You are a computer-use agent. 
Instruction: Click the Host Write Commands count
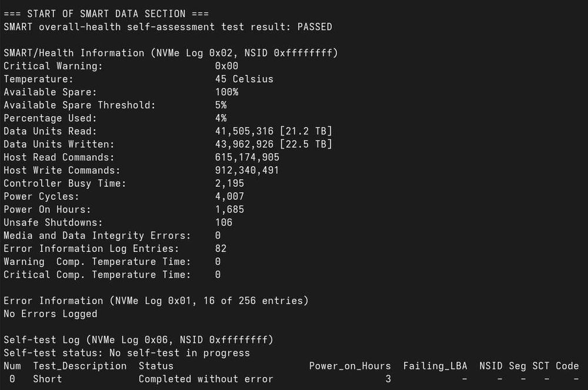tap(247, 170)
